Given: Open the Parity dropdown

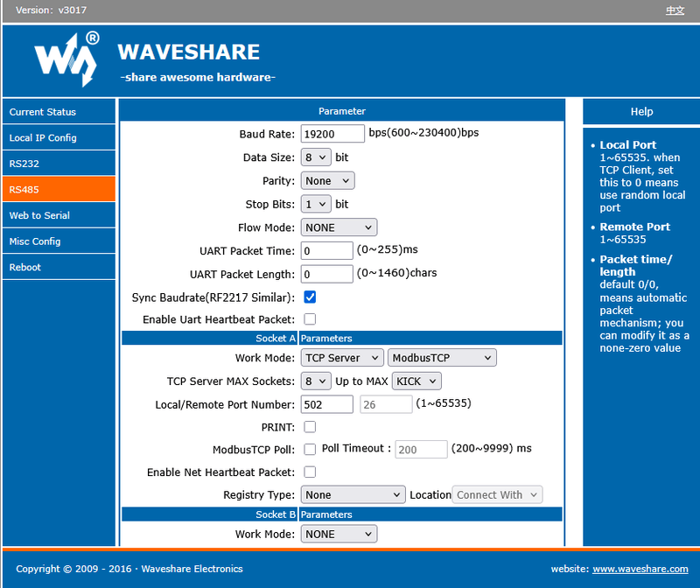Looking at the screenshot, I should 327,181.
